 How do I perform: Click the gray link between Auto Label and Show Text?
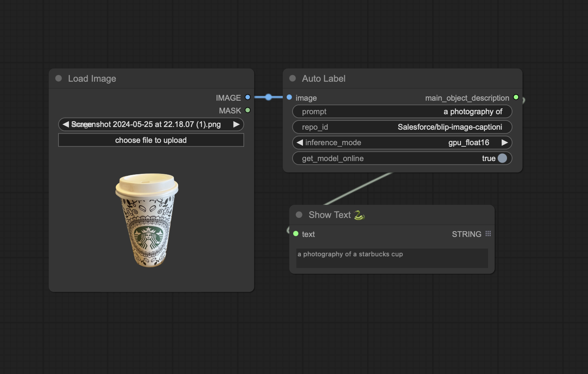click(358, 188)
